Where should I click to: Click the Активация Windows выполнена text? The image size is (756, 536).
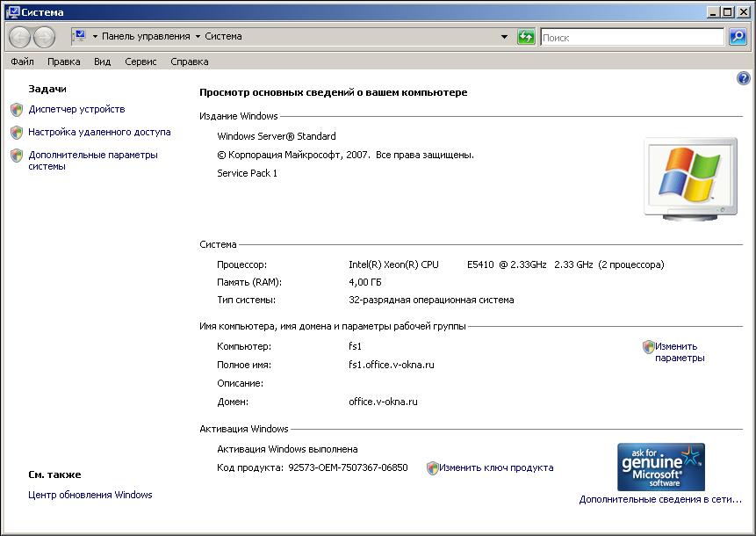pyautogui.click(x=287, y=450)
